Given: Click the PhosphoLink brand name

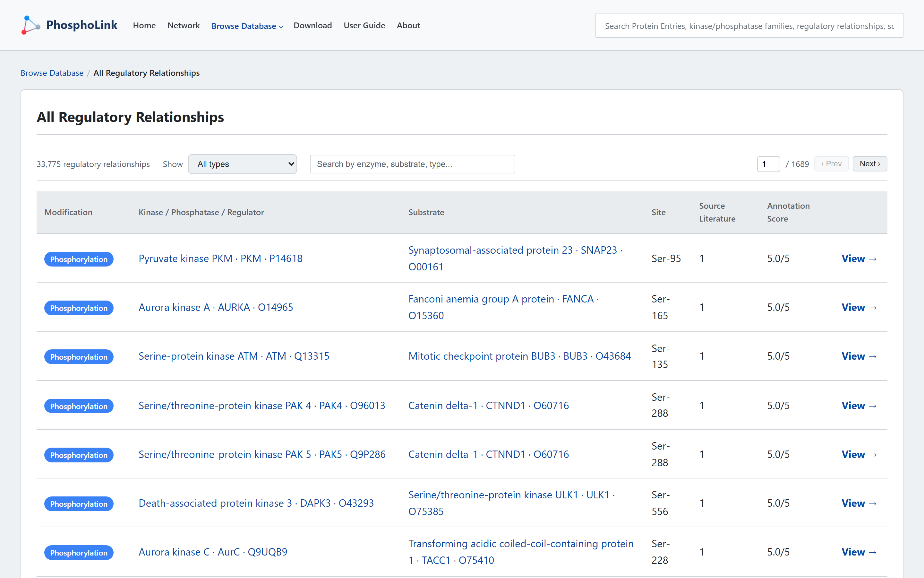Looking at the screenshot, I should 82,25.
